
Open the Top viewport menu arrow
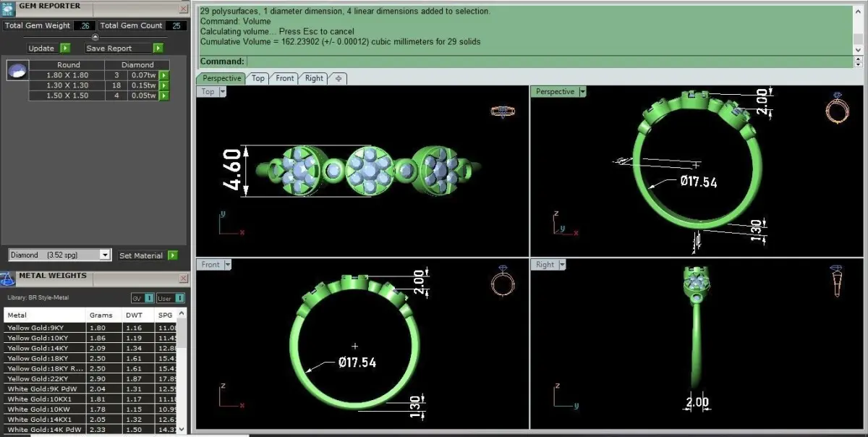[x=222, y=92]
